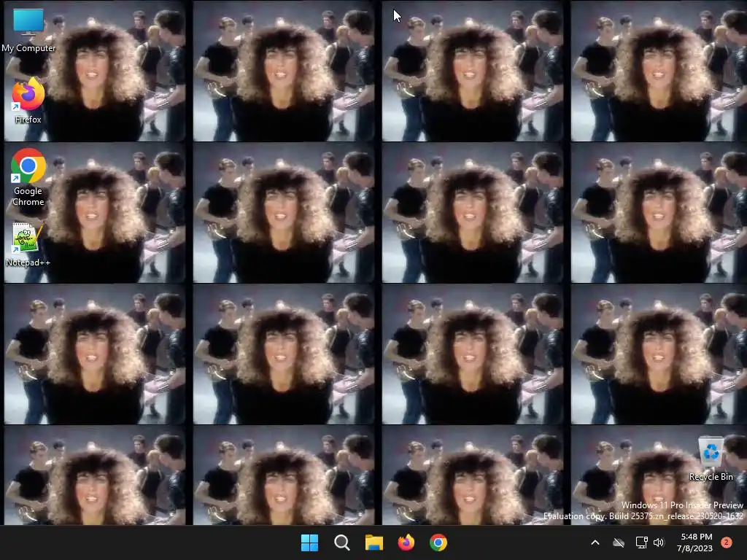Click the cloud sync tray icon
The image size is (747, 560).
click(x=619, y=542)
